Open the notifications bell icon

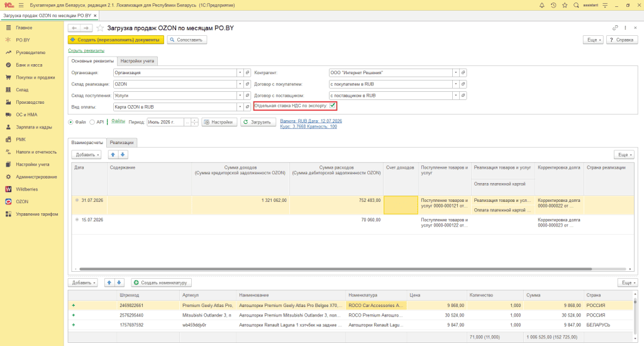click(541, 5)
